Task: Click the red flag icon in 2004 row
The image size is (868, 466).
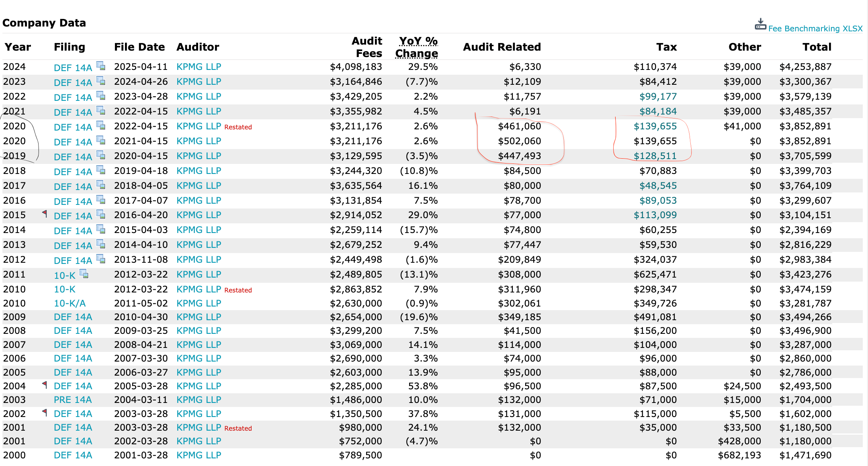Action: click(45, 385)
